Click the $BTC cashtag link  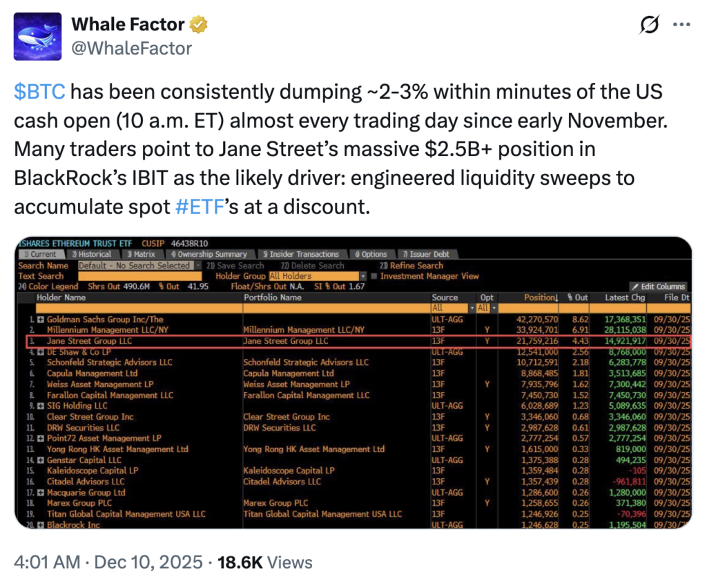click(x=40, y=92)
